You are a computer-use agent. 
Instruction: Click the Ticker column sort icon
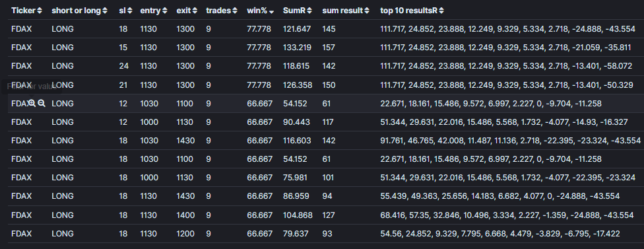coord(40,11)
